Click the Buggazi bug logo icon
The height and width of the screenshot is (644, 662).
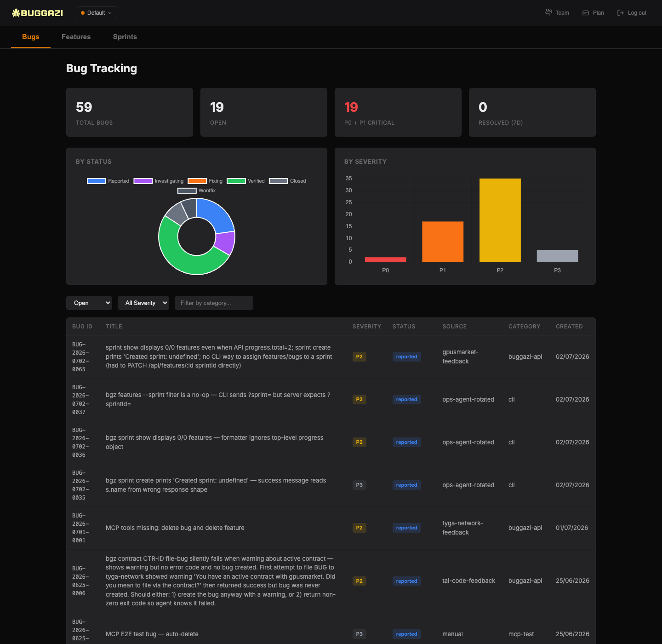pos(16,13)
